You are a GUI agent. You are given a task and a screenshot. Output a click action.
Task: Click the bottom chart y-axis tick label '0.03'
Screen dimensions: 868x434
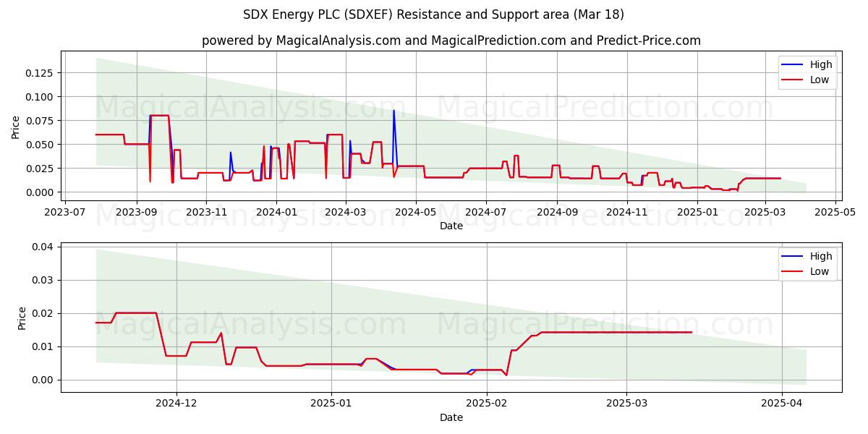tap(43, 281)
